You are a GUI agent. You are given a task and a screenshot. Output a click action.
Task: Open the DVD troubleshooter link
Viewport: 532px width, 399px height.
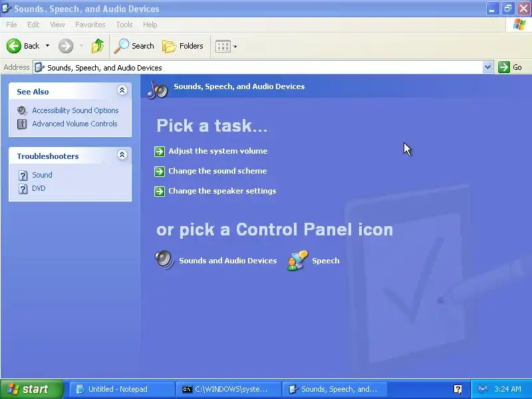click(x=39, y=188)
